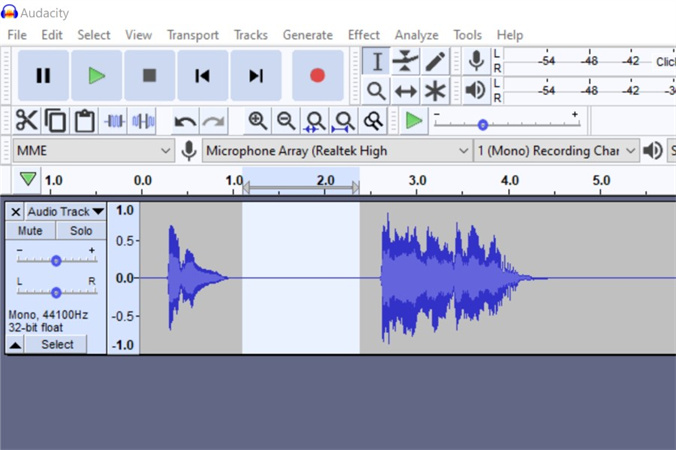The image size is (676, 450).
Task: Mute the Audio Track
Action: [x=30, y=231]
